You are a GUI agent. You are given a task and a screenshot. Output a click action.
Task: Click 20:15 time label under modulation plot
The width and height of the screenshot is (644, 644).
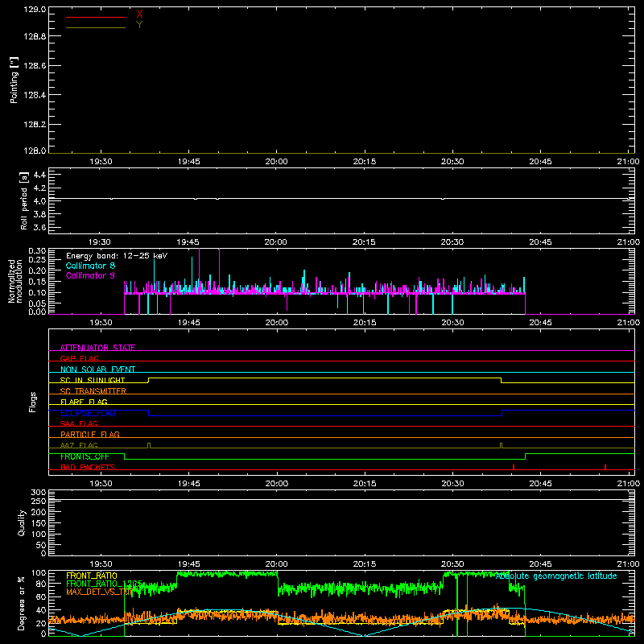tap(365, 323)
